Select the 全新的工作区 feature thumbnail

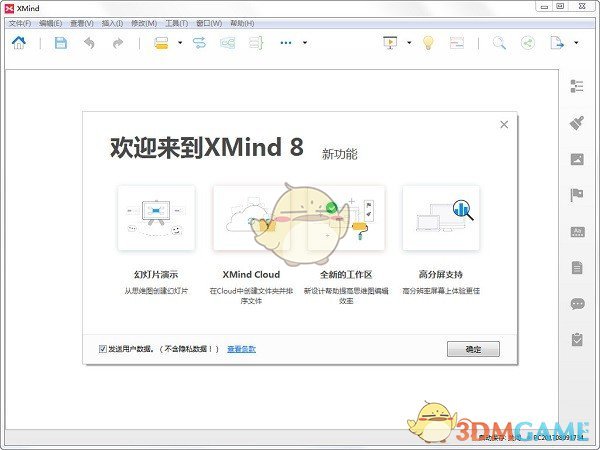pyautogui.click(x=346, y=218)
